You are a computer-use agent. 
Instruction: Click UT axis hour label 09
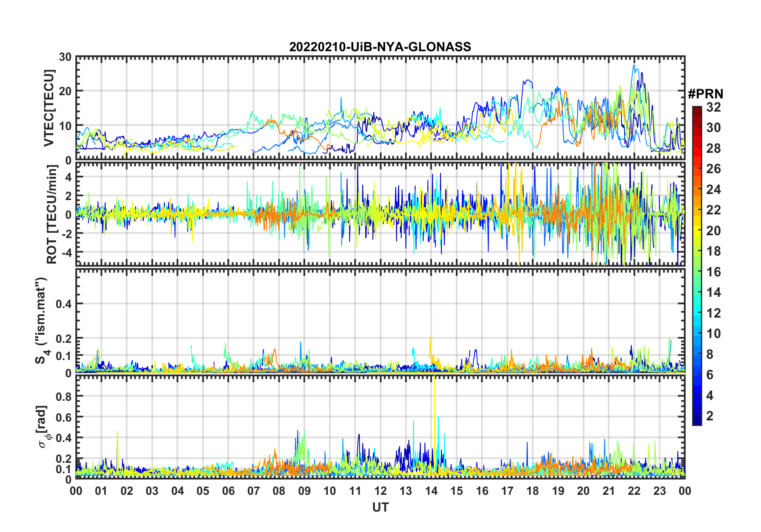[304, 491]
